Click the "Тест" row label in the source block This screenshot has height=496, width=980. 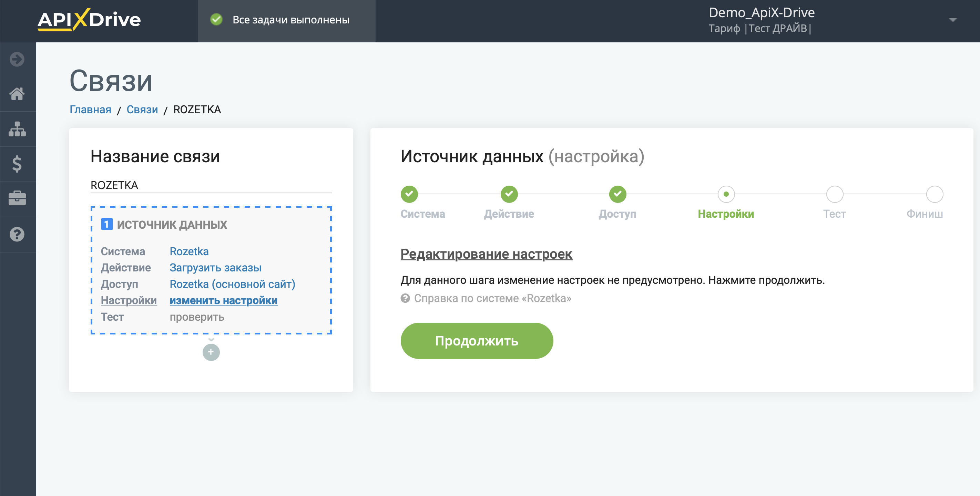coord(112,317)
